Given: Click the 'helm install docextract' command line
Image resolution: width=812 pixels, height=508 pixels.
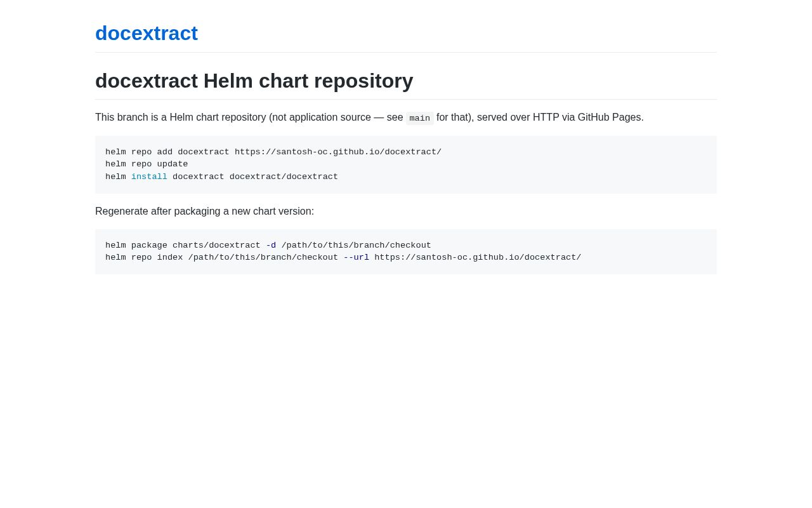Looking at the screenshot, I should [x=221, y=177].
